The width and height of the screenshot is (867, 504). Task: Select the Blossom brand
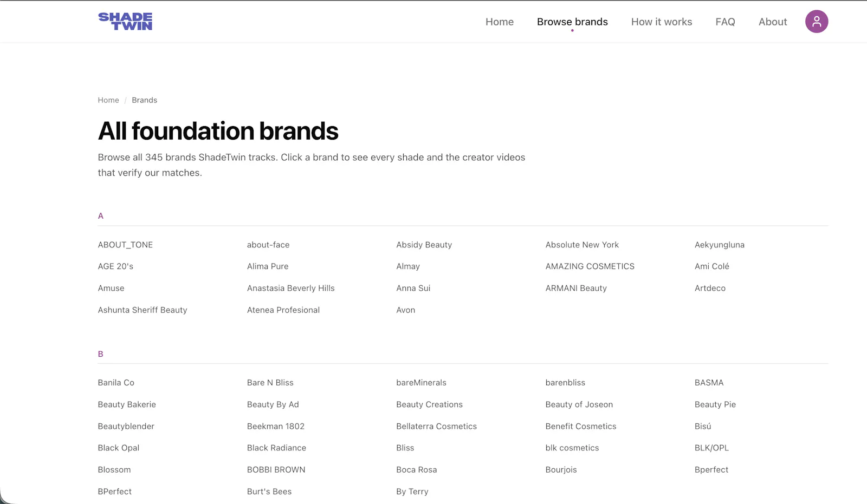[114, 469]
